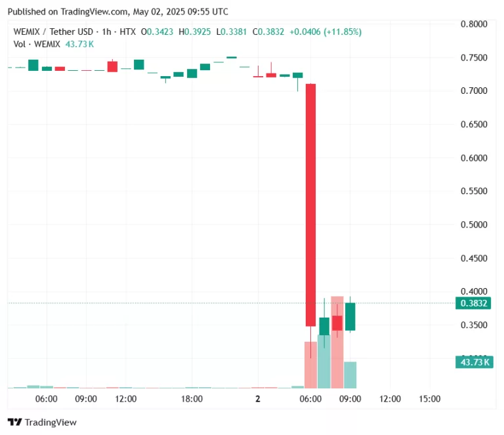Click the date marker "2" on time axis
Screen dimensions: 504x435
[x=258, y=399]
